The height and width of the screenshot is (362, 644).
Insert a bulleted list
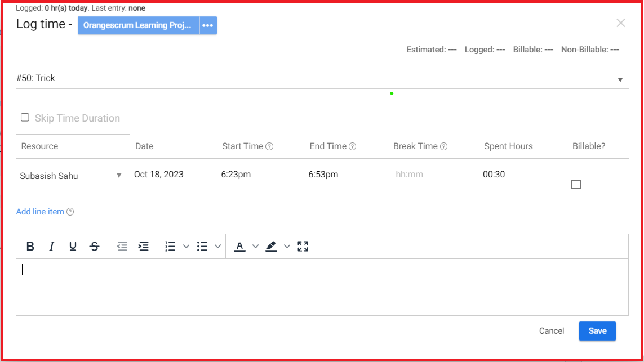[x=202, y=246]
